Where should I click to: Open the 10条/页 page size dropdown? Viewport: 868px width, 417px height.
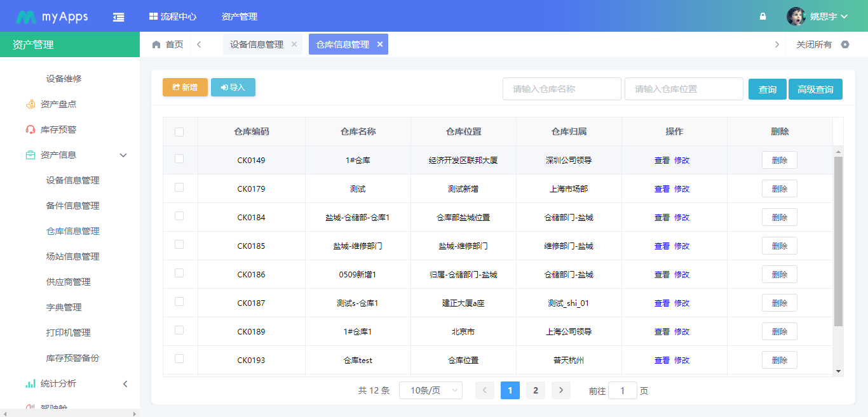430,390
